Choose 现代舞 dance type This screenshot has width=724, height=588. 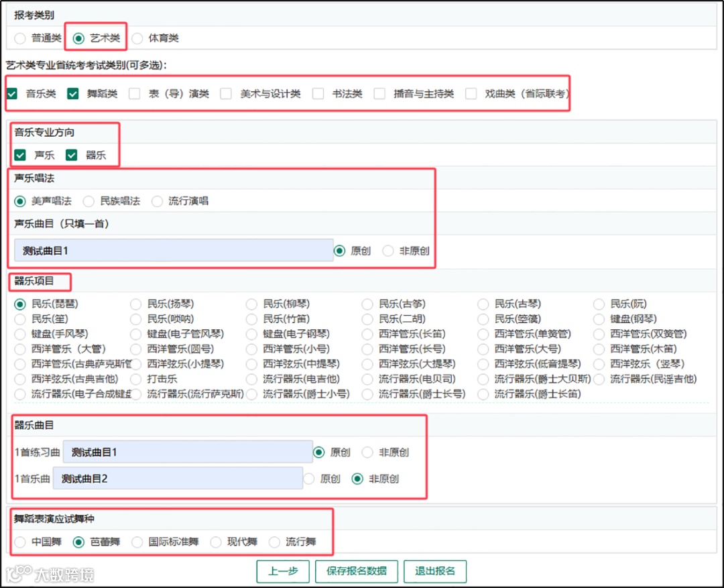[x=216, y=542]
